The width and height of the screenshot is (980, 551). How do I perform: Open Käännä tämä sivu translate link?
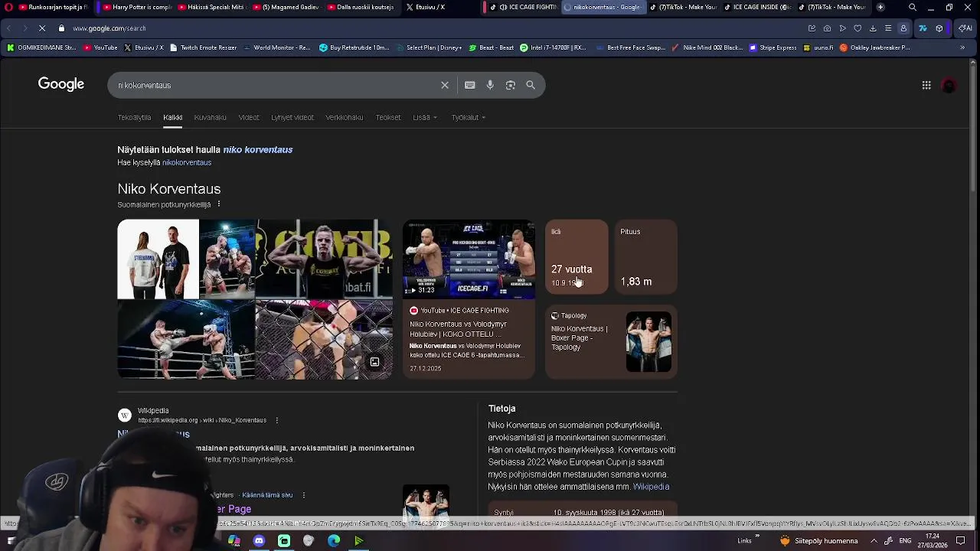(267, 495)
